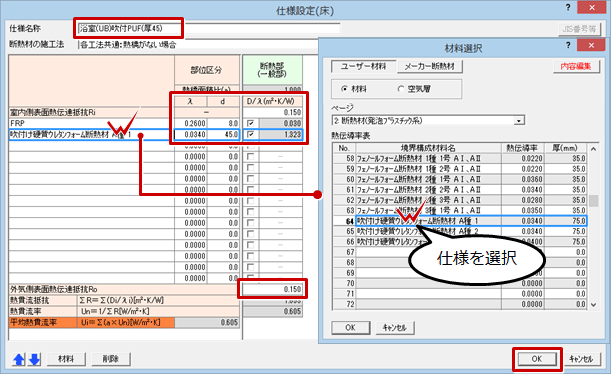Select row 62 フェノールフォーム断熱材 2種 3号
The height and width of the screenshot is (374, 611).
point(460,200)
